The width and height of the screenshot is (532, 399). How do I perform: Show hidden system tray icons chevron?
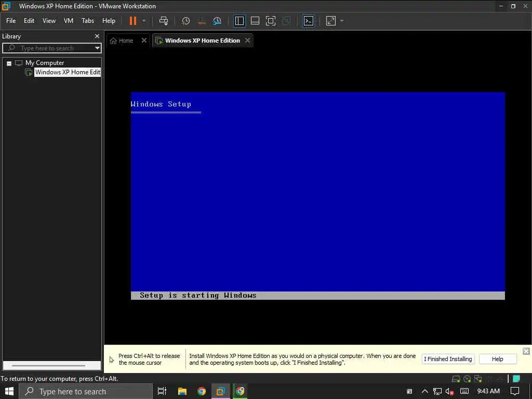tap(424, 391)
